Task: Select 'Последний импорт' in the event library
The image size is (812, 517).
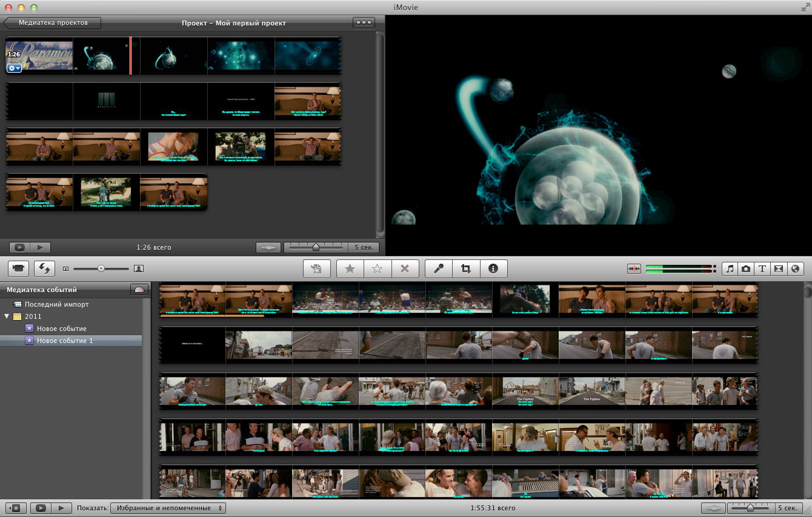Action: pyautogui.click(x=56, y=304)
